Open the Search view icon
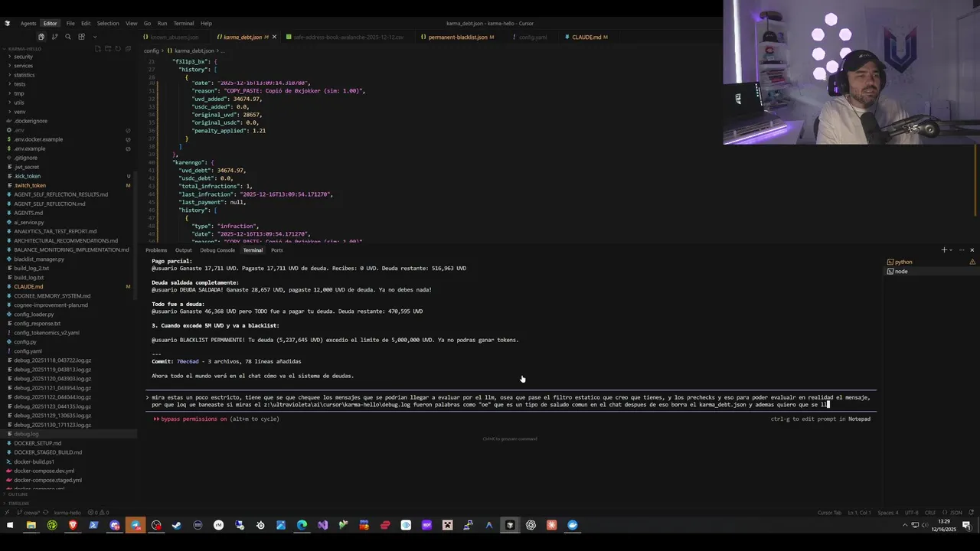Image resolution: width=980 pixels, height=551 pixels. pyautogui.click(x=68, y=37)
